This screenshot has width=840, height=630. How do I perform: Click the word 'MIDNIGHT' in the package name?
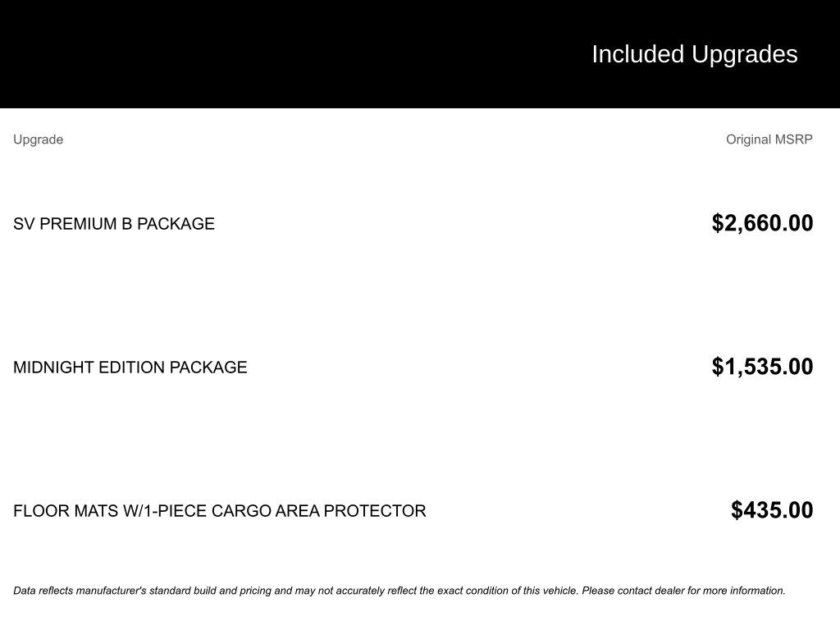(53, 367)
